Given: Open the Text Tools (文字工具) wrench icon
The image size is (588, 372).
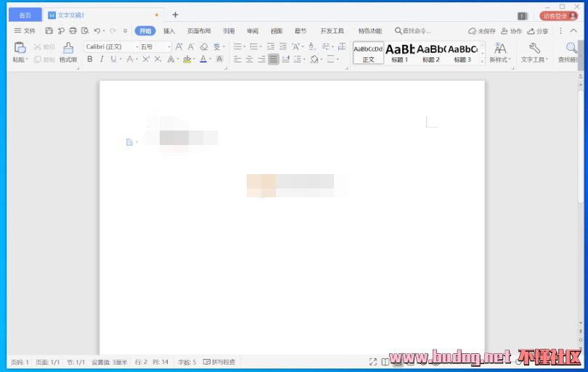Looking at the screenshot, I should click(x=534, y=49).
